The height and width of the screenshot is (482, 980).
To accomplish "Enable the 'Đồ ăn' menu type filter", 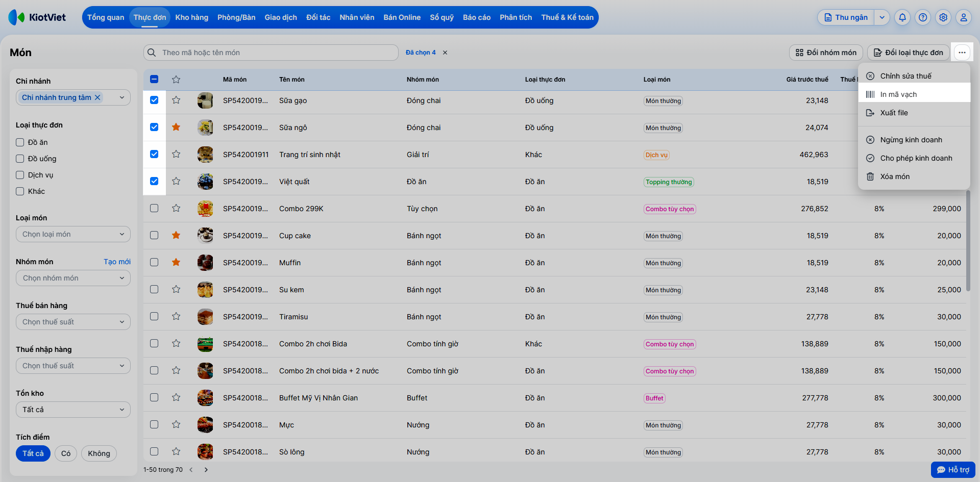I will pyautogui.click(x=20, y=142).
